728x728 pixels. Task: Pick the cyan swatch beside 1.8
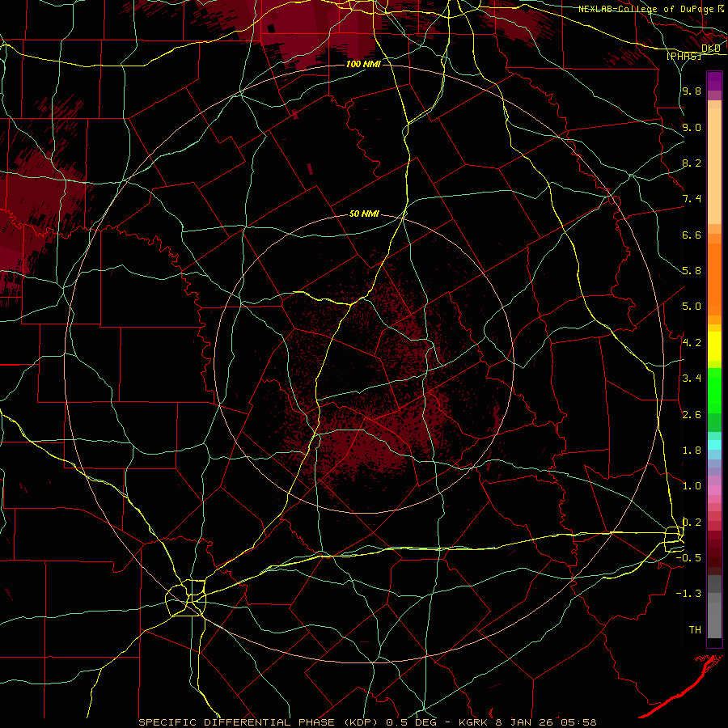(714, 445)
